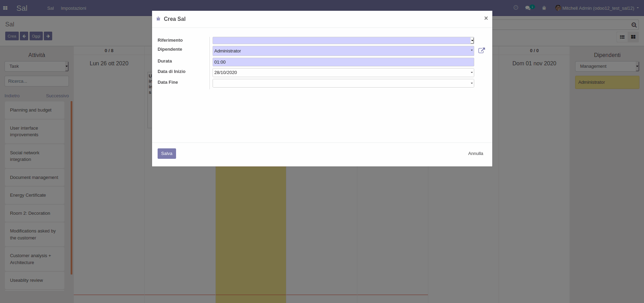Click the Annulla button
The width and height of the screenshot is (644, 303).
[x=476, y=154]
